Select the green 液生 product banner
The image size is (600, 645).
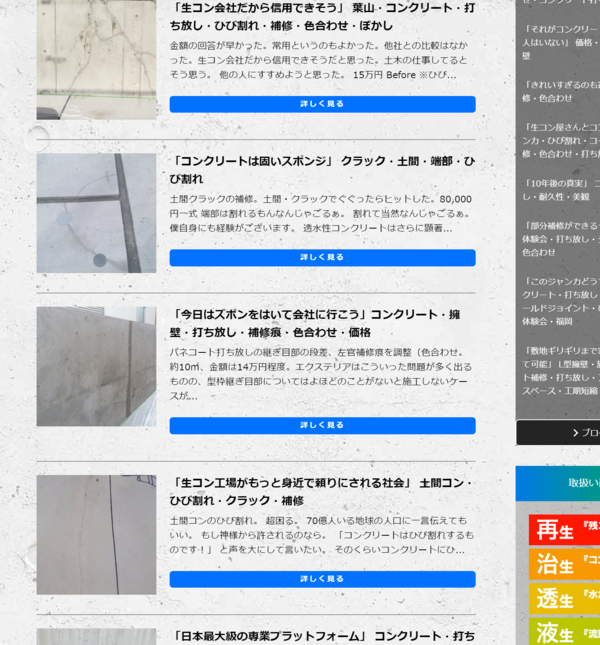click(564, 631)
